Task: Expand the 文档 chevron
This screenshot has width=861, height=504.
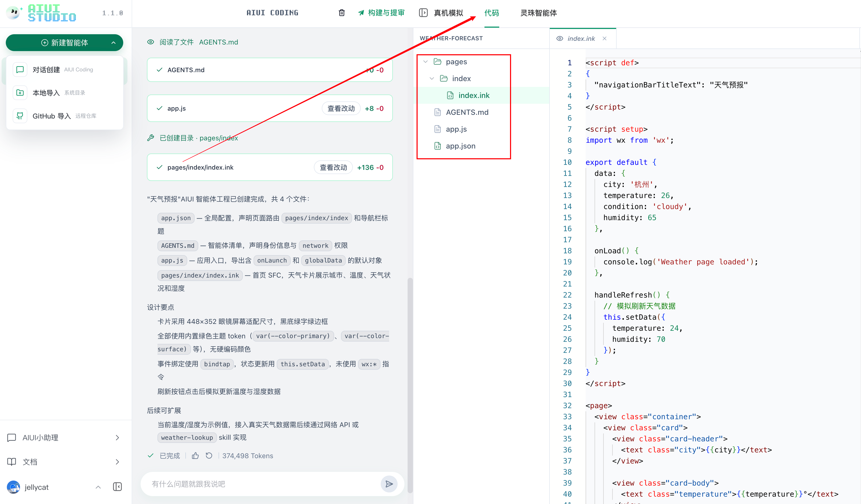Action: [x=117, y=462]
